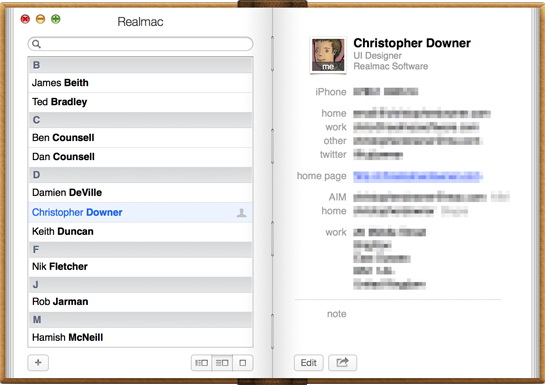Select Ben Counsell contact
Viewport: 545px width, 385px height.
point(140,138)
